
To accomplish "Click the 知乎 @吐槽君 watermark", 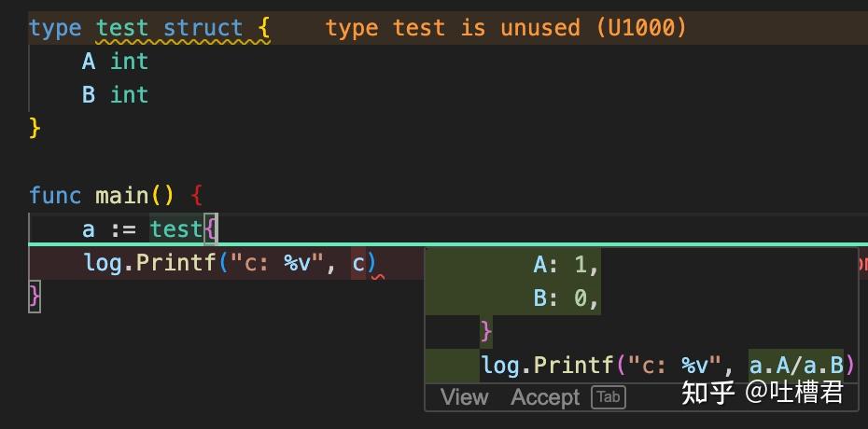I will [x=763, y=392].
